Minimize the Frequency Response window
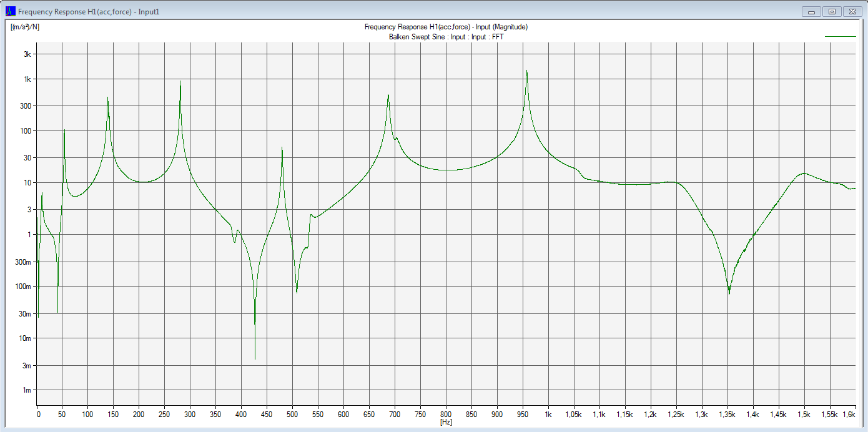868x432 pixels. (x=812, y=11)
